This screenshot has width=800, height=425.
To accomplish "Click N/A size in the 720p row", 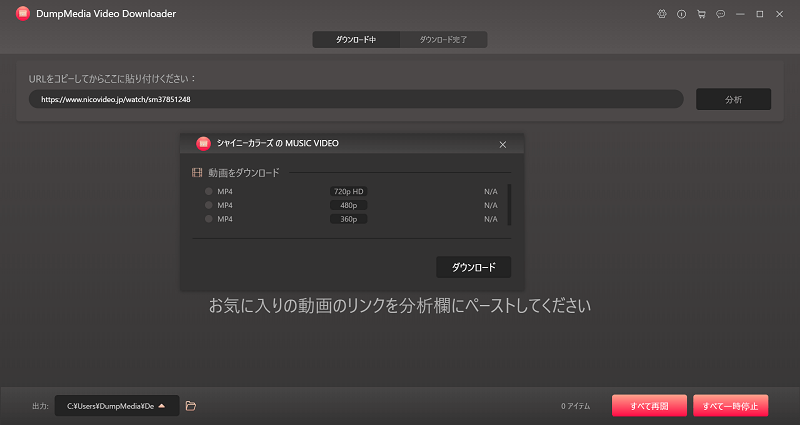I will (x=491, y=192).
